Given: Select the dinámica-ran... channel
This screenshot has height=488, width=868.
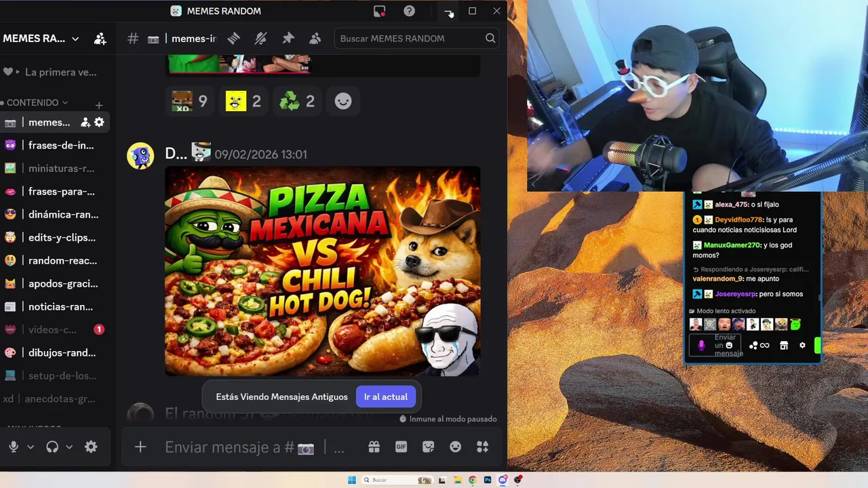Looking at the screenshot, I should coord(55,214).
